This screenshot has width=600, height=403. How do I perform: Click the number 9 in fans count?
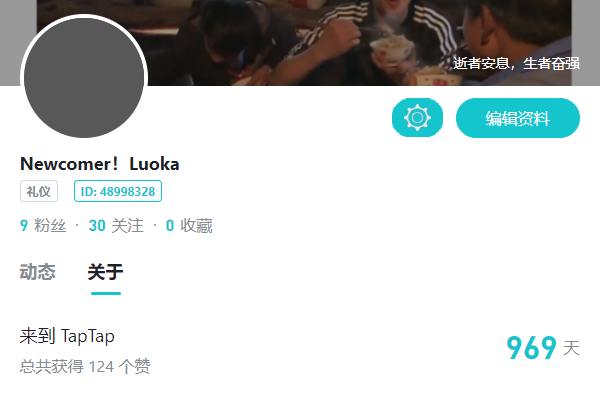tap(24, 225)
